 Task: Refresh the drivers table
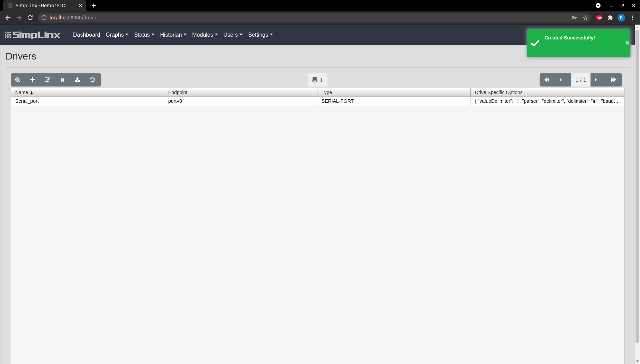tap(92, 80)
